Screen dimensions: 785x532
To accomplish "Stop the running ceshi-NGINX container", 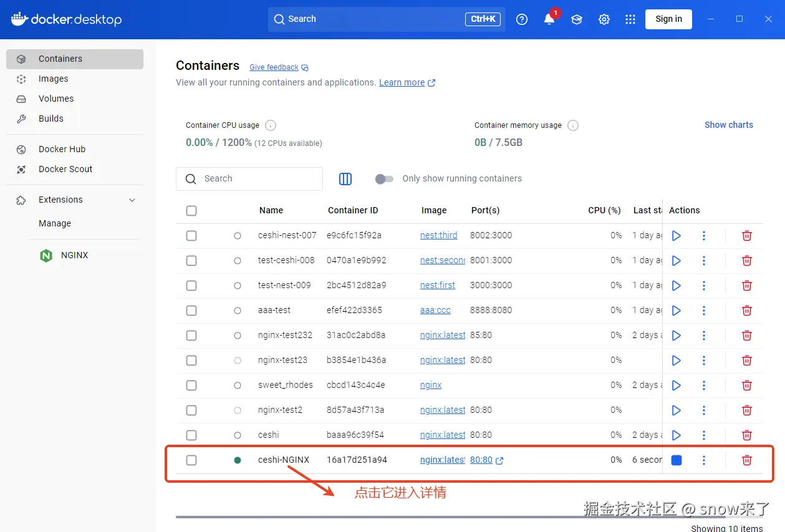I will (676, 460).
